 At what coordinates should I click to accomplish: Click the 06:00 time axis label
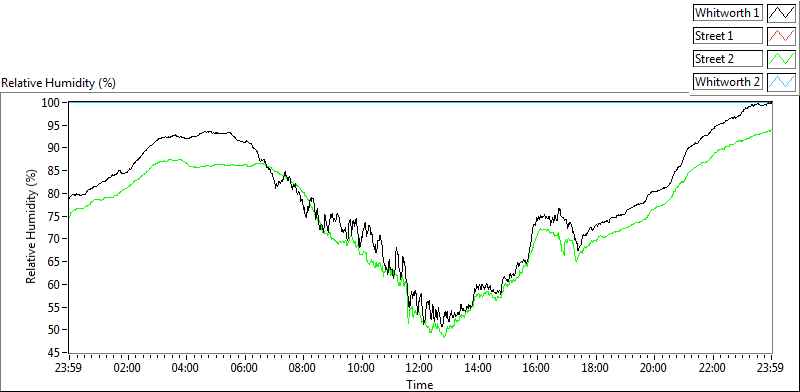[245, 368]
